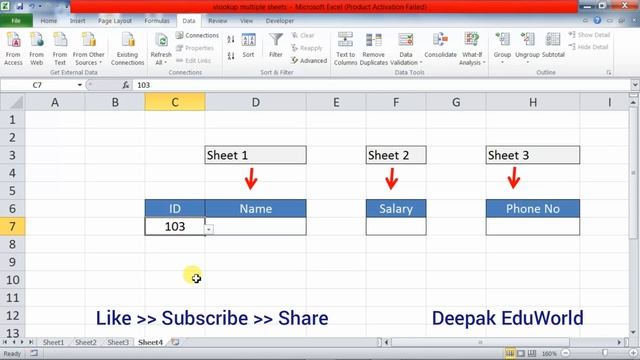Sort Z to A descending
640x360 pixels.
(x=231, y=56)
